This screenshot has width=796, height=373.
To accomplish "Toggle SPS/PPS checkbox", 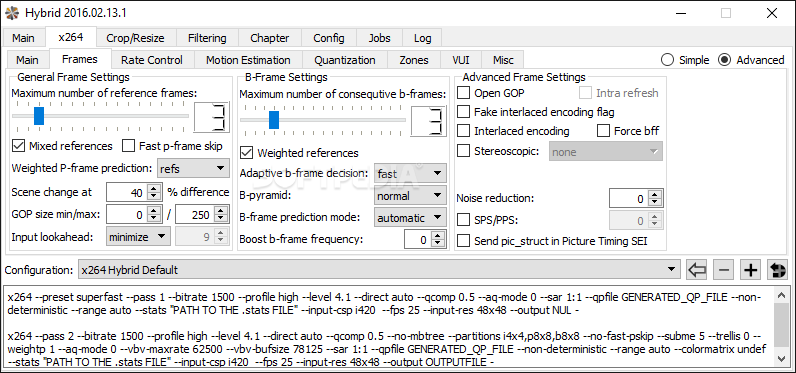I will (x=463, y=220).
